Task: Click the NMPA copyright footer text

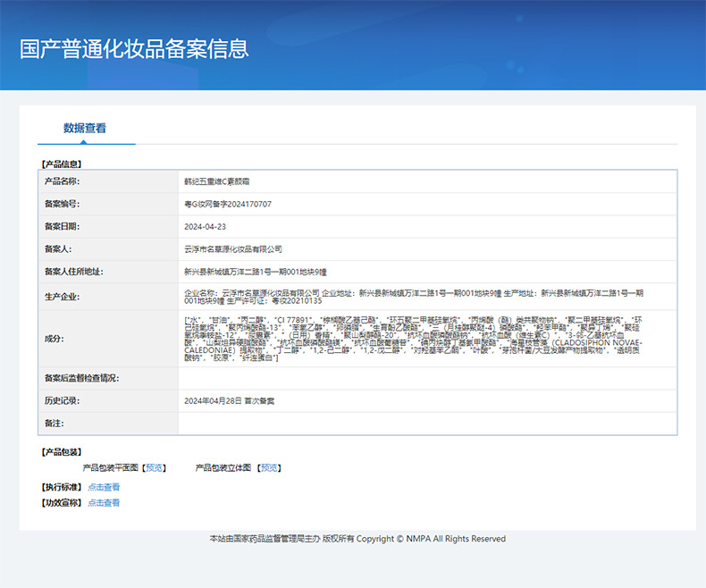Action: tap(357, 539)
